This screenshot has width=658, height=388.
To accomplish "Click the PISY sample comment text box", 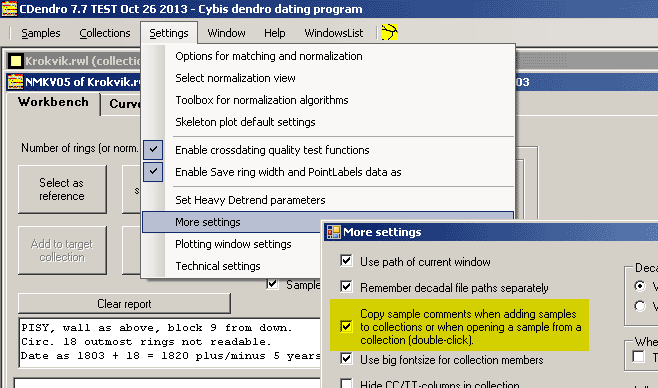I will pyautogui.click(x=170, y=342).
